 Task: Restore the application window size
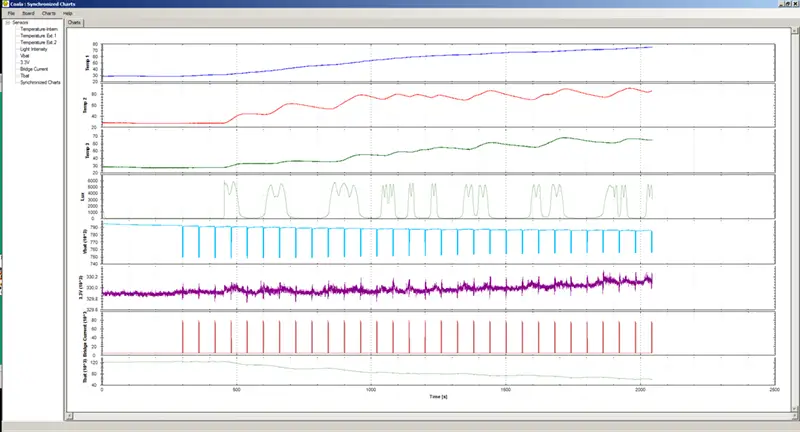(788, 4)
